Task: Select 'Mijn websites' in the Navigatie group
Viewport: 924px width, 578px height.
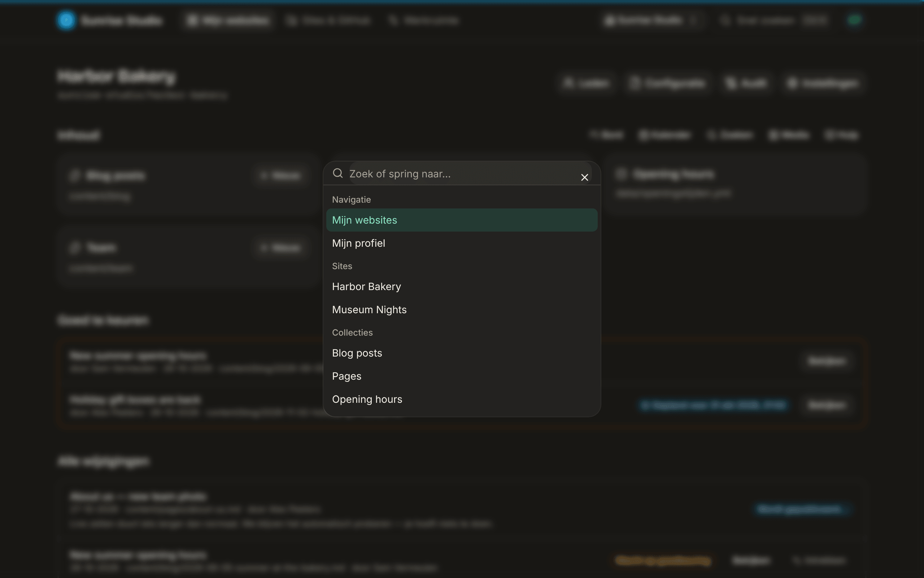Action: pyautogui.click(x=462, y=220)
